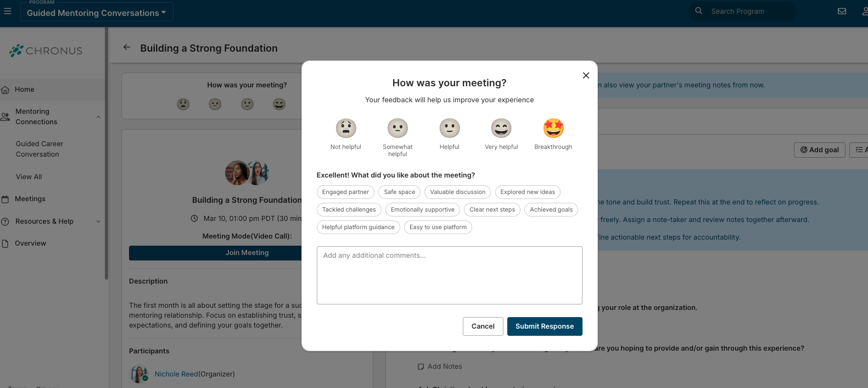
Task: Select View All under Mentoring Connections
Action: coord(28,176)
